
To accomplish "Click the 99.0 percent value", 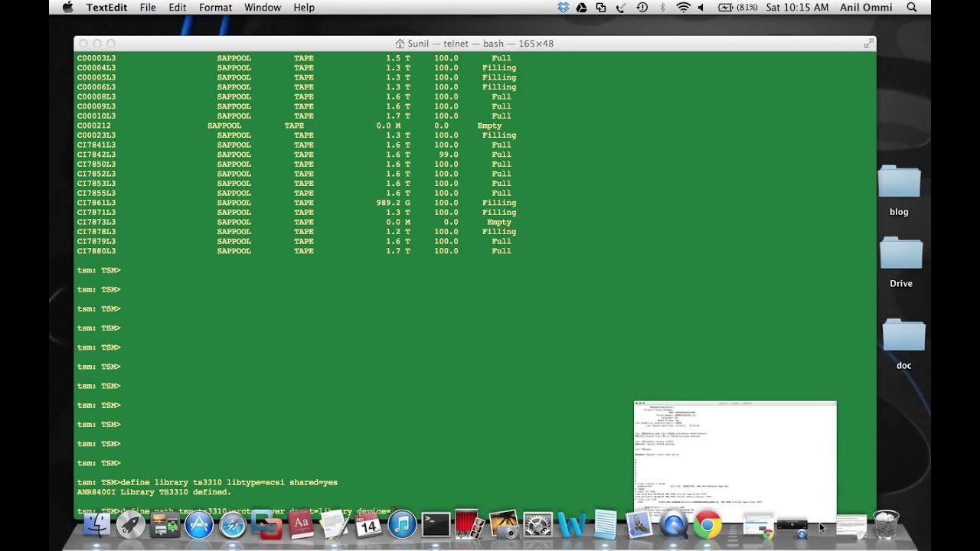I will pos(449,155).
